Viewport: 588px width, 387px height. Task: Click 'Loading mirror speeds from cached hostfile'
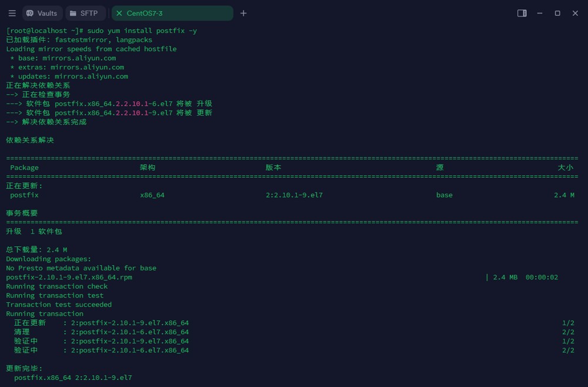[x=91, y=49]
